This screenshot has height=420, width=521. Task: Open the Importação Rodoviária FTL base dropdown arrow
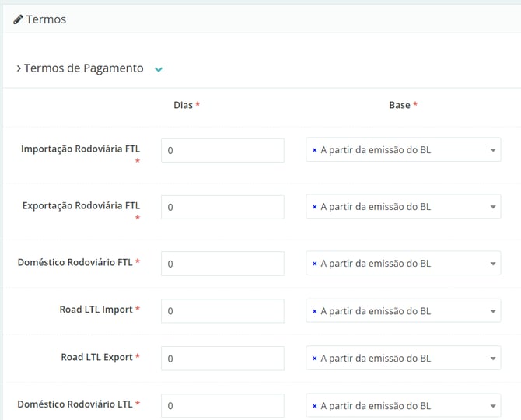493,150
